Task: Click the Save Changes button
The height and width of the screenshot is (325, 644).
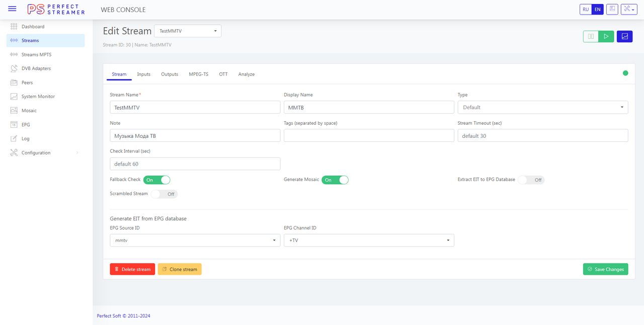Action: coord(605,269)
